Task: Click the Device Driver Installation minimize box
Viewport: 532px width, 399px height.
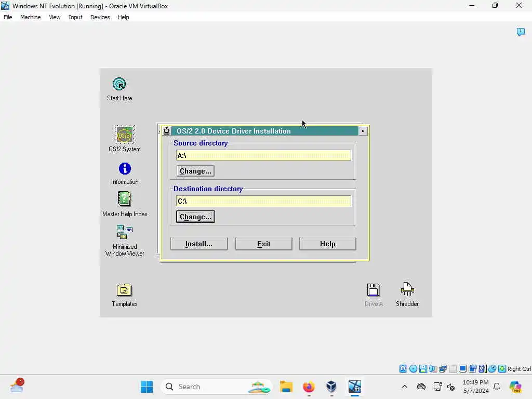Action: click(363, 131)
